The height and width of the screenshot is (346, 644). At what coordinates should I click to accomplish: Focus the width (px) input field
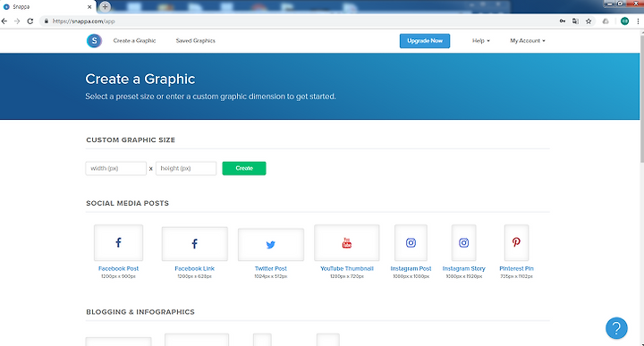coord(115,168)
